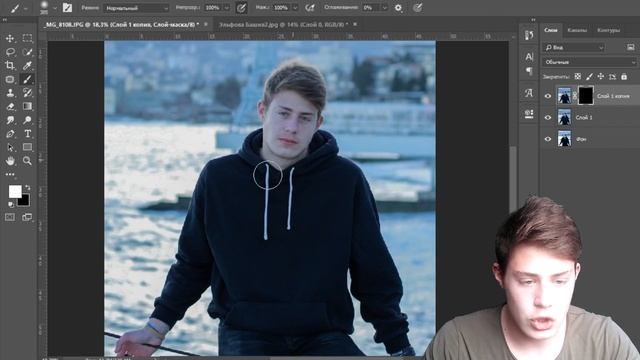
Task: Open the opacity slider dropdown
Action: point(227,8)
